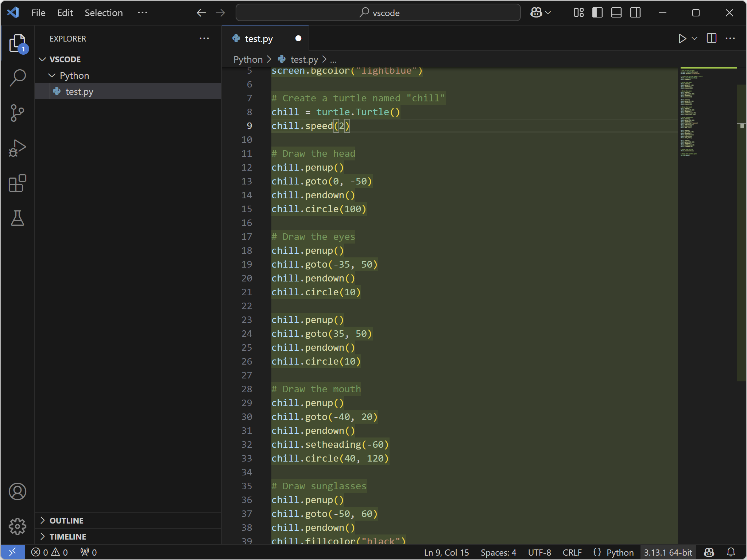Toggle the bottom panel visibility

click(x=616, y=13)
